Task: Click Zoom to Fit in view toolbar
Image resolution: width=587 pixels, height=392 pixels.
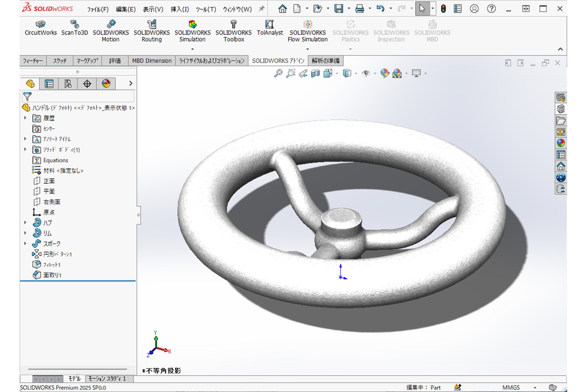Action: tap(278, 74)
